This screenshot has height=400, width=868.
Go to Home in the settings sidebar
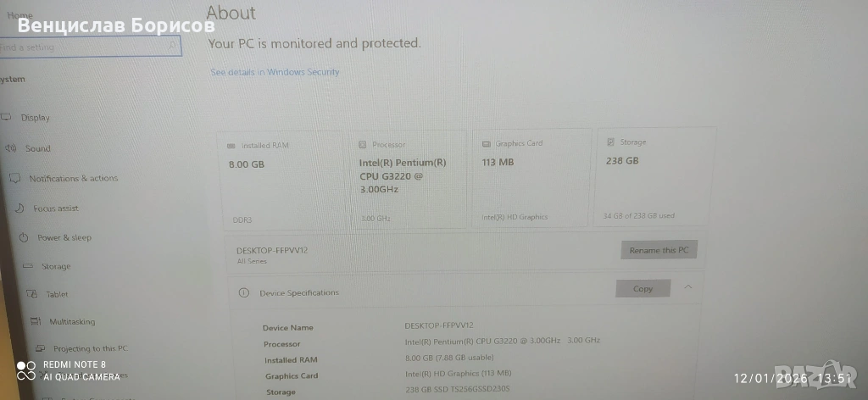[x=20, y=15]
